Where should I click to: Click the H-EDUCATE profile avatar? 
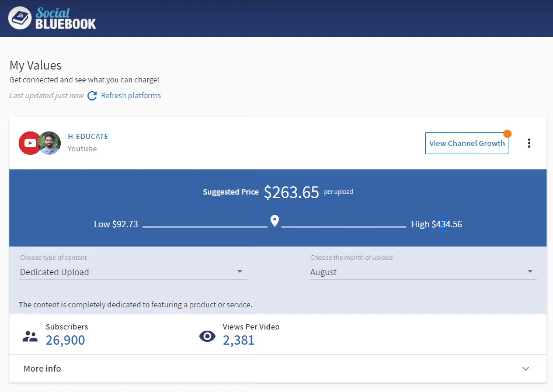tap(50, 143)
